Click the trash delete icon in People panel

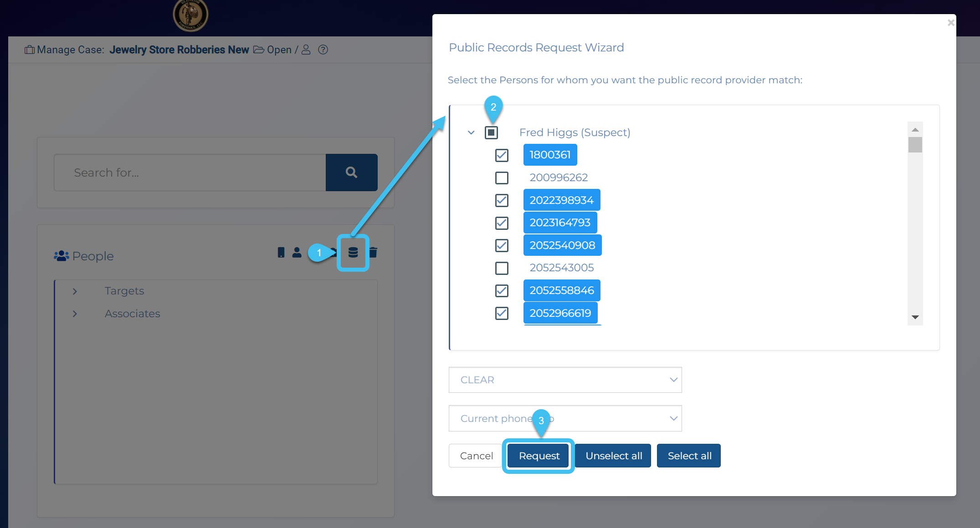pos(373,252)
